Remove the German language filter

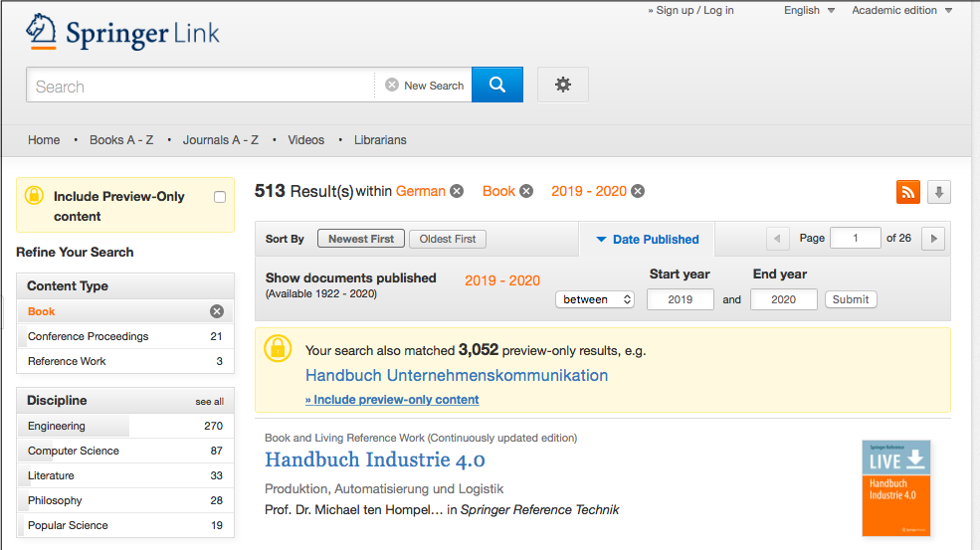click(x=458, y=191)
